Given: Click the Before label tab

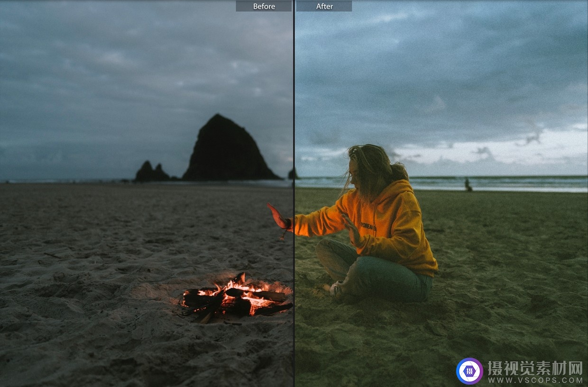Looking at the screenshot, I should pyautogui.click(x=264, y=6).
